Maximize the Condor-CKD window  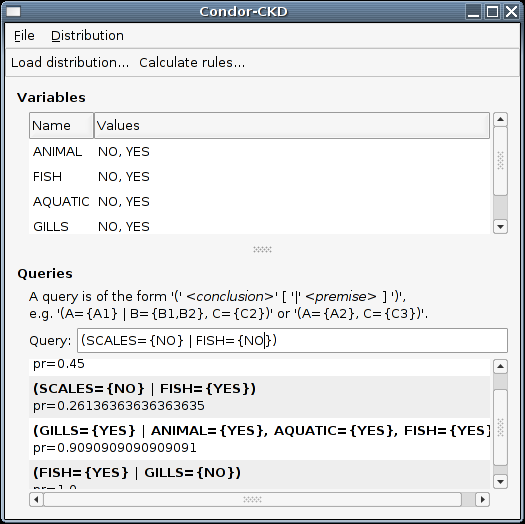coord(492,11)
